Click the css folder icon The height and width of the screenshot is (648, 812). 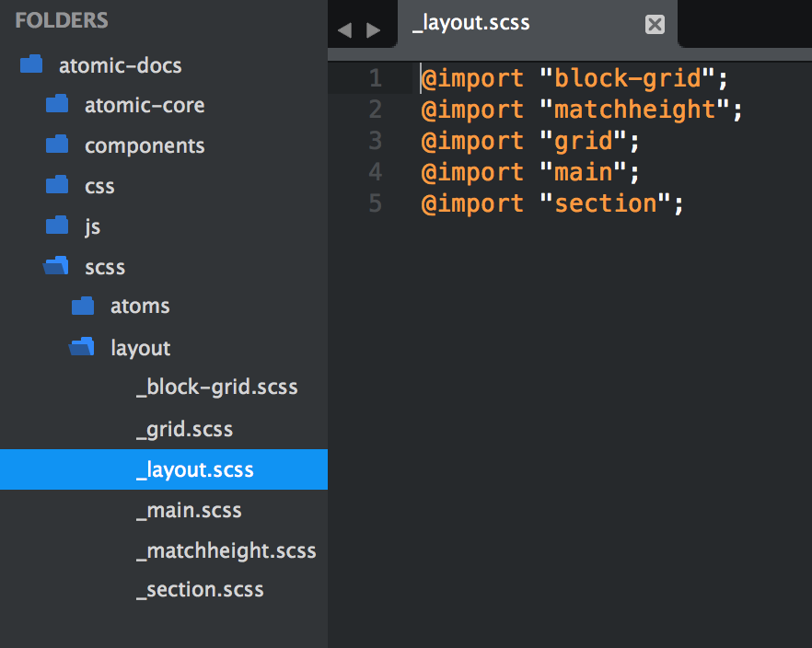click(57, 184)
